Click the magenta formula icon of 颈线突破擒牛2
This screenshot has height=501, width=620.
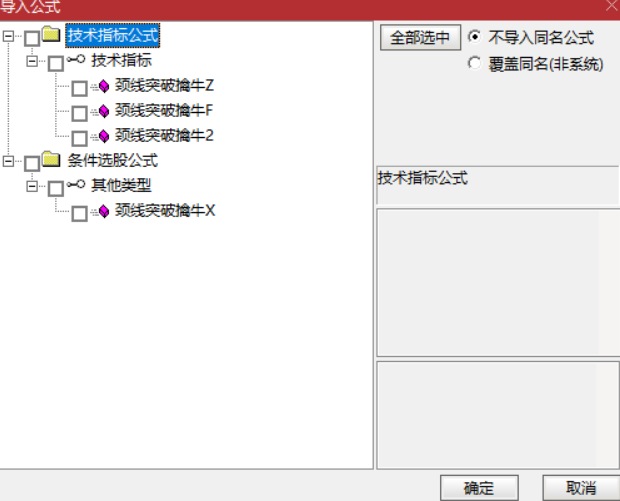104,136
